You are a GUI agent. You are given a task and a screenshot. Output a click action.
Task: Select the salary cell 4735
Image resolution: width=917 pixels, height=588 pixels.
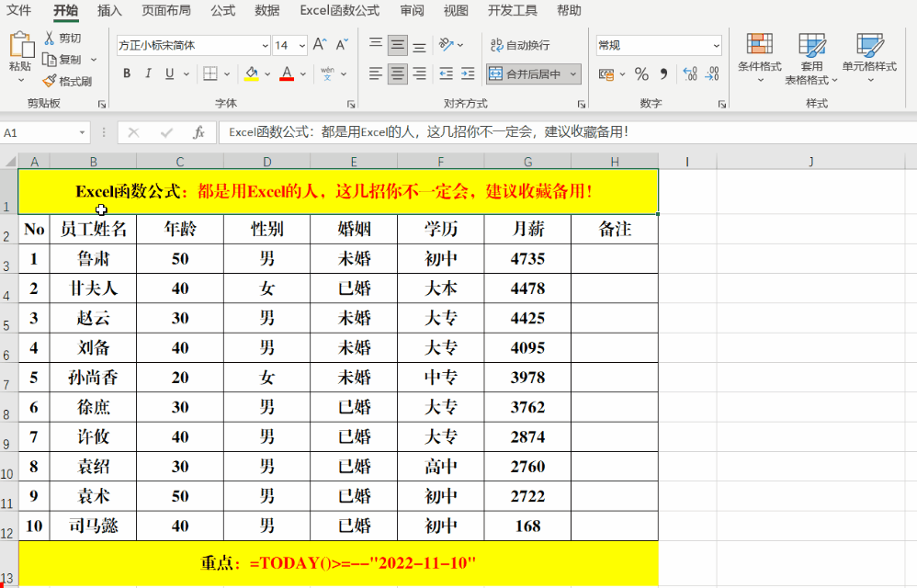click(x=527, y=259)
